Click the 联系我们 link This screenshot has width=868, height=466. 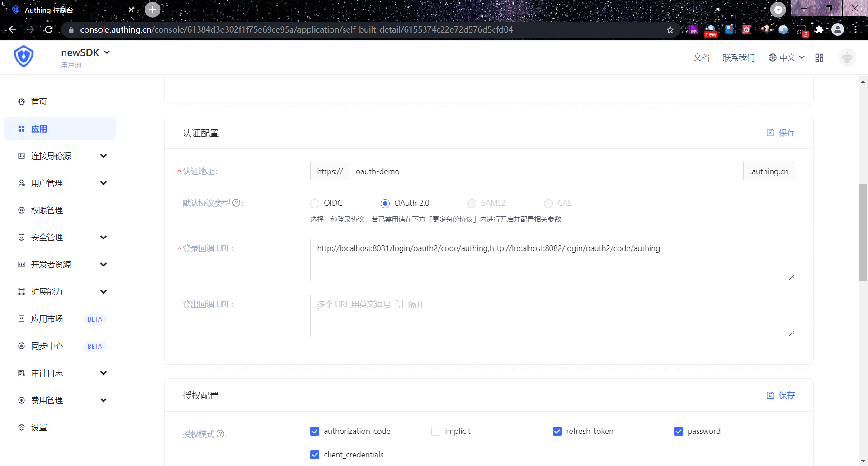tap(738, 57)
